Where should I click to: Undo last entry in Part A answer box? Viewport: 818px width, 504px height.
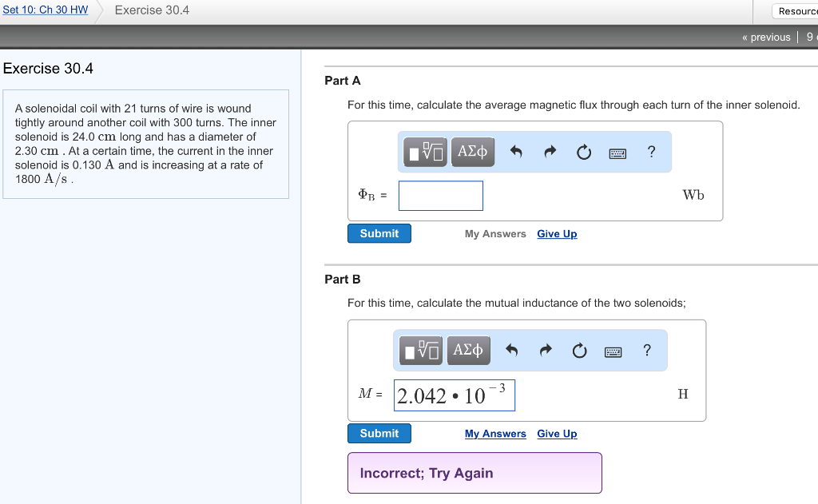516,152
